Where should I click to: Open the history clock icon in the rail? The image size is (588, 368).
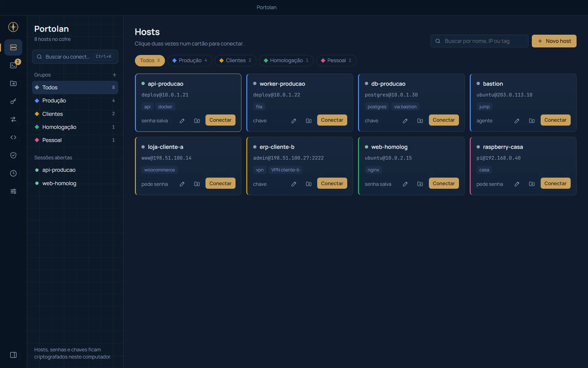pos(13,173)
